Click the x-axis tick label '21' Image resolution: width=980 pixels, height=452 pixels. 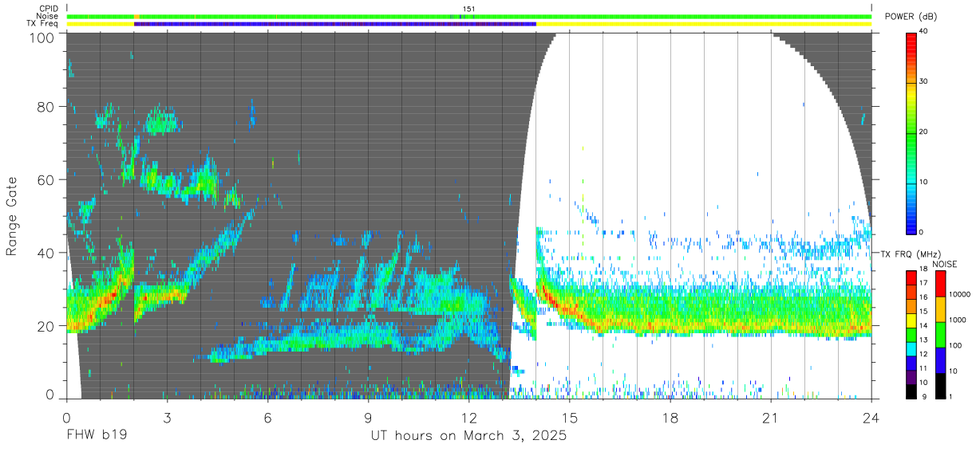(770, 418)
